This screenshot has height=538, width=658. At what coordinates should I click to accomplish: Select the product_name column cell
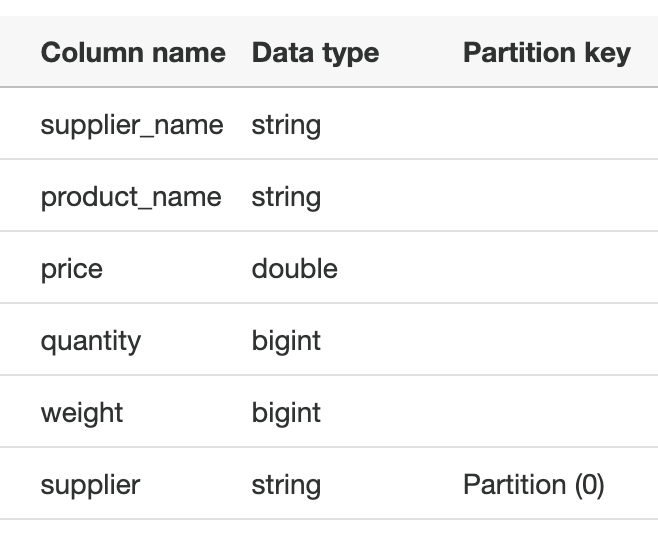click(131, 197)
